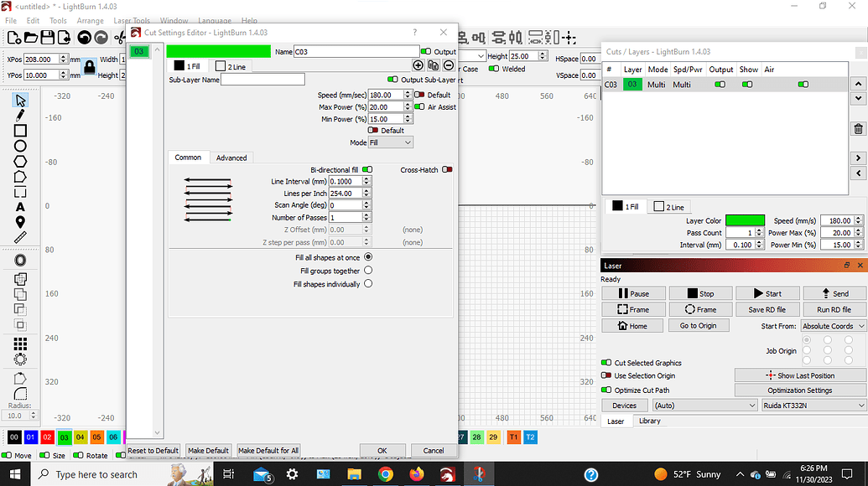
Task: Choose the Draw Lines pencil tool
Action: click(x=20, y=115)
